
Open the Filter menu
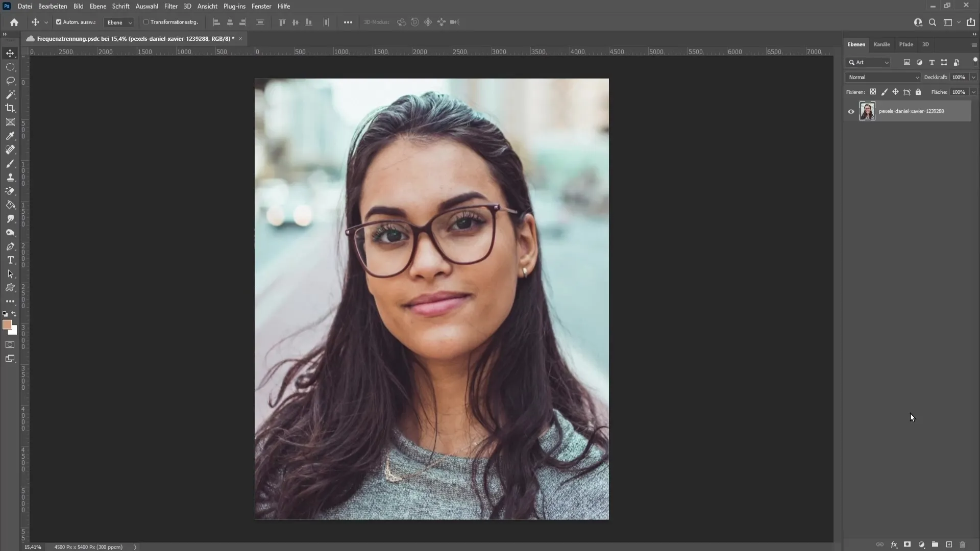170,6
